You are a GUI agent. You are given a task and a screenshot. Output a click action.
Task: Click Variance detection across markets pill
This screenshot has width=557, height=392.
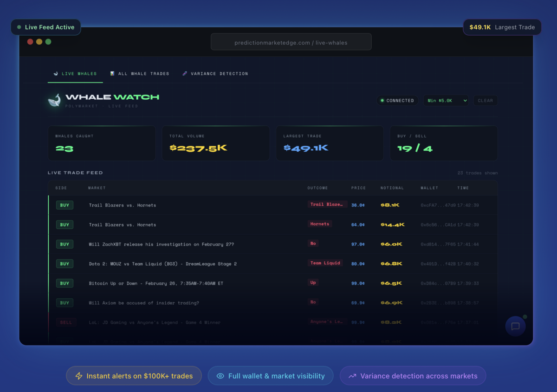click(x=413, y=376)
